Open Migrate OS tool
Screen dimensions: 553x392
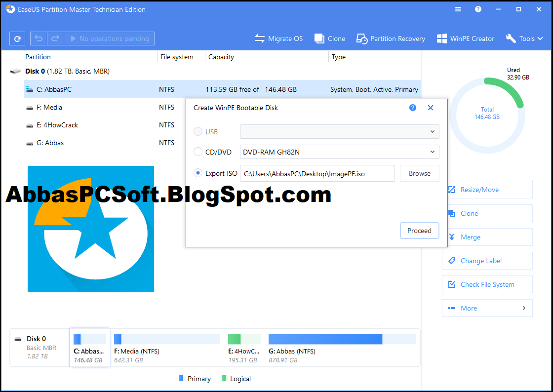[x=278, y=39]
